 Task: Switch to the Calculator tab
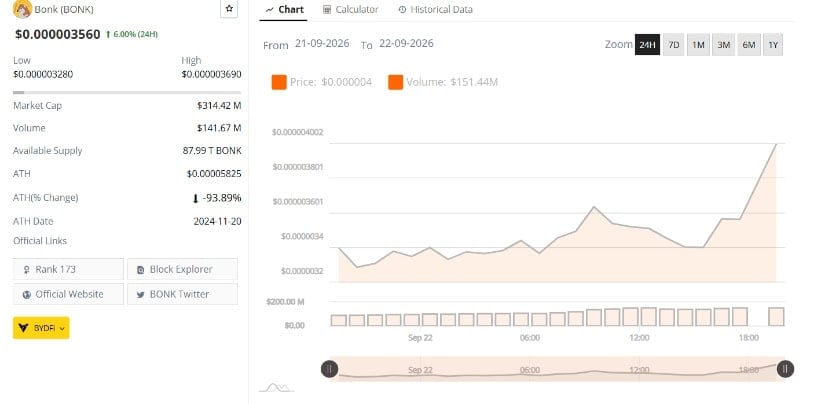[x=350, y=9]
